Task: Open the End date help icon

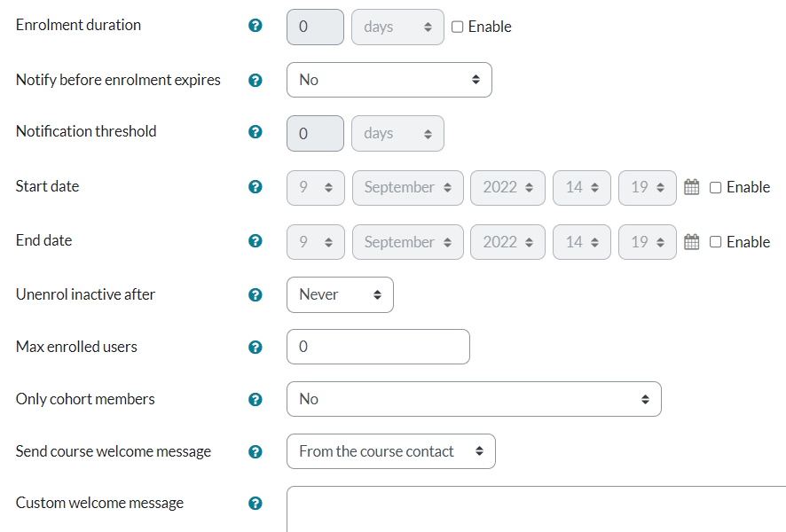Action: [x=255, y=241]
